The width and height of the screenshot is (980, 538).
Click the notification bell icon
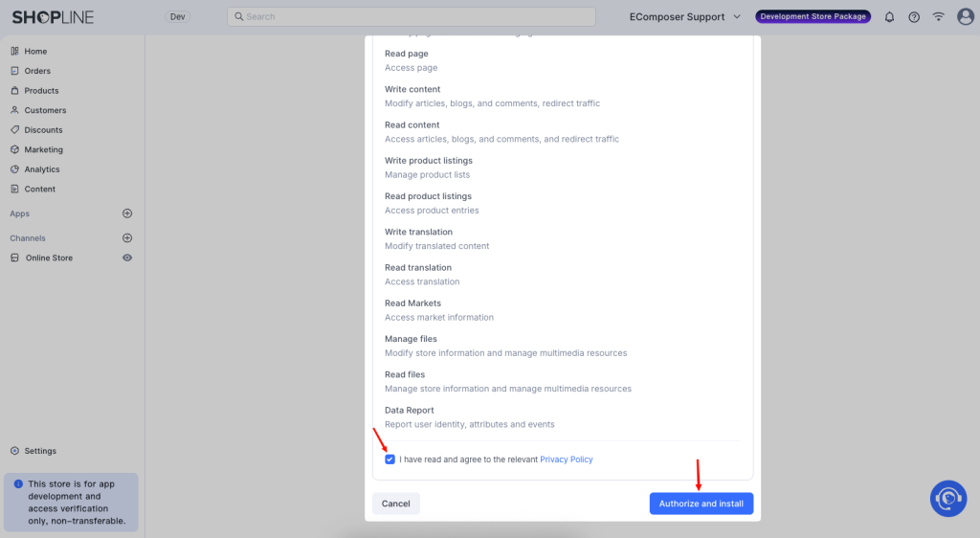889,17
